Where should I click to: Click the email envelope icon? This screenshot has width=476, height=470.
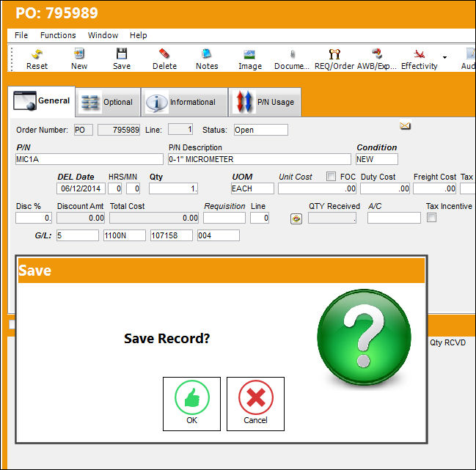coord(405,125)
